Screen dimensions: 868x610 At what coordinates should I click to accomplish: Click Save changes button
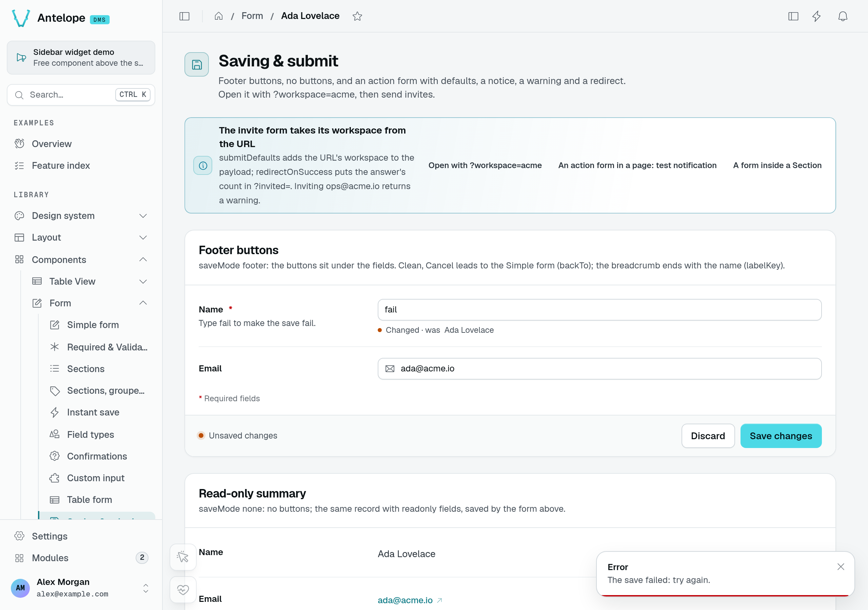pyautogui.click(x=781, y=436)
